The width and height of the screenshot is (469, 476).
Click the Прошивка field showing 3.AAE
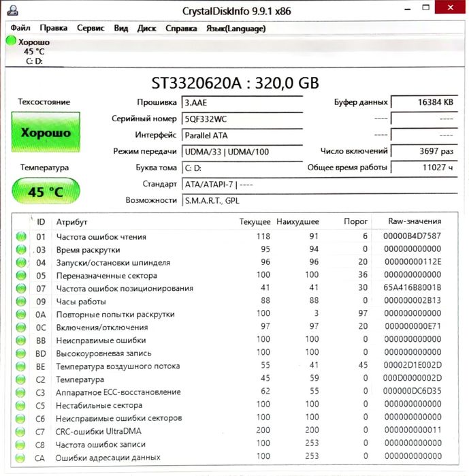click(242, 102)
